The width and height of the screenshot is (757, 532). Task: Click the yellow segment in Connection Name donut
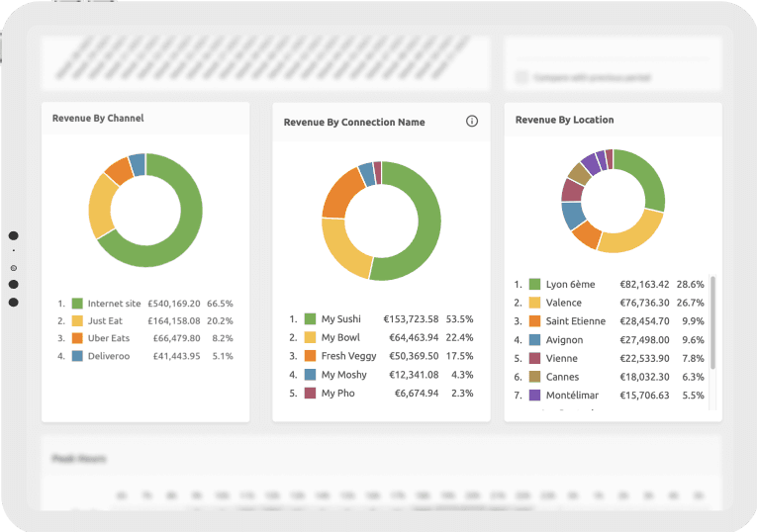[341, 250]
